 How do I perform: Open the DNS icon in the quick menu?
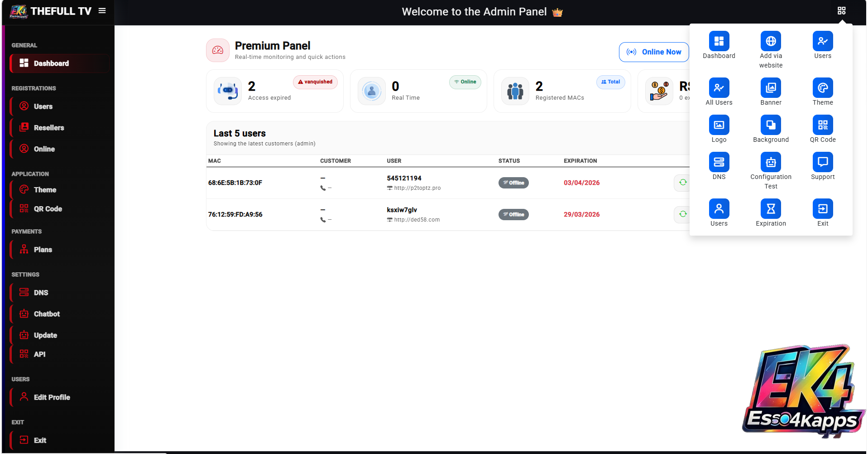719,162
